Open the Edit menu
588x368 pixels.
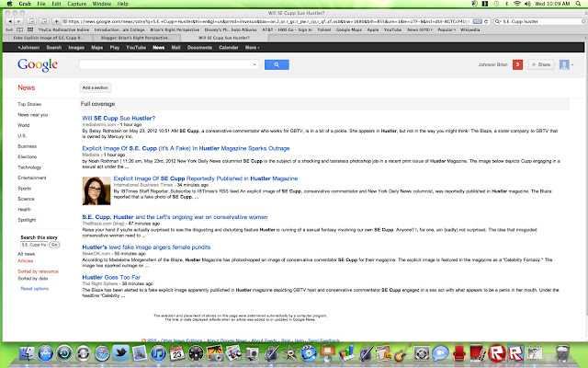point(56,4)
